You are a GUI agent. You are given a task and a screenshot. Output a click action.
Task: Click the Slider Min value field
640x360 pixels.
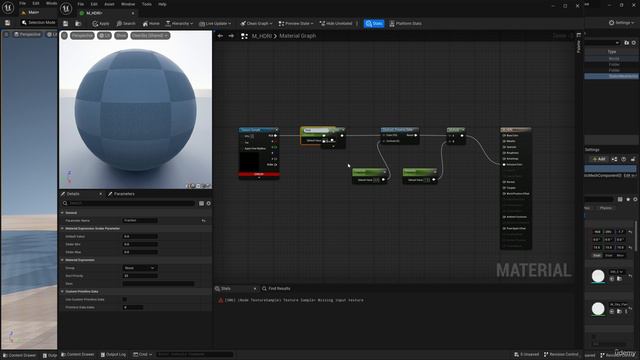pos(140,244)
